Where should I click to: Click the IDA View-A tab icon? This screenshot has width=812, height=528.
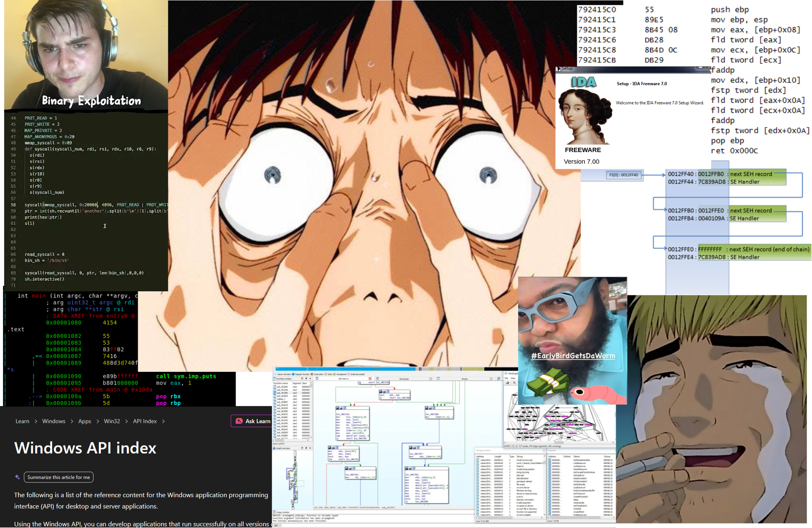[x=317, y=379]
